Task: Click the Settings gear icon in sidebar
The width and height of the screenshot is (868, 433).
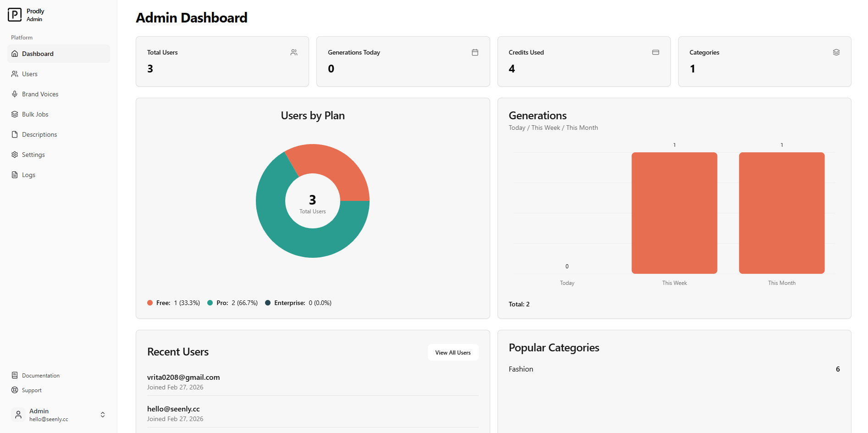Action: (x=15, y=155)
